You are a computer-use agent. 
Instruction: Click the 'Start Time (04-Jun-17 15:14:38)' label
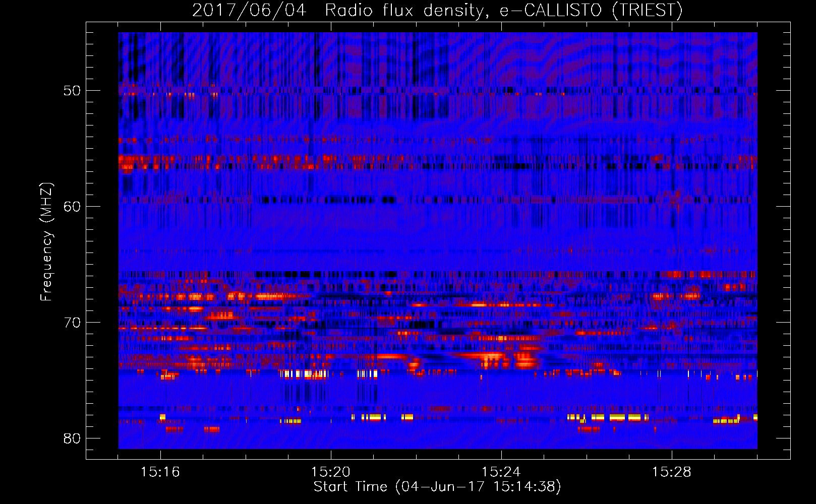point(437,487)
